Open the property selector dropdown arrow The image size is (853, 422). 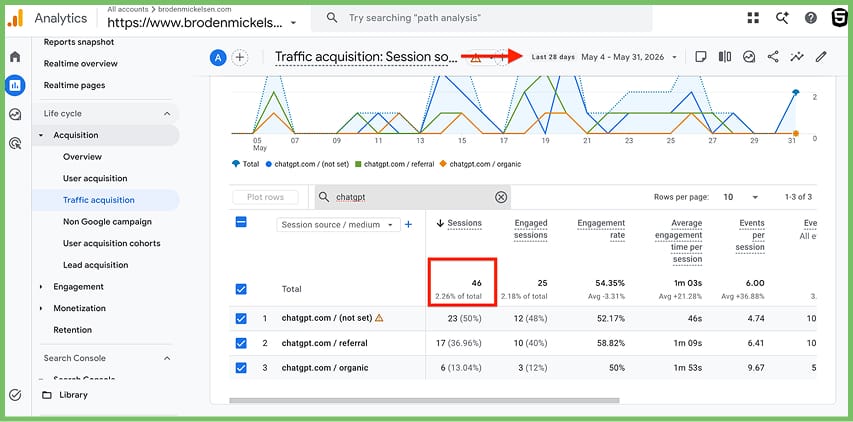(294, 23)
